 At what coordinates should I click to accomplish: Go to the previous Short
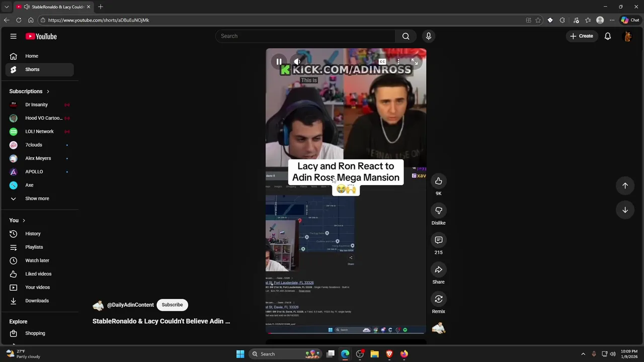[625, 186]
